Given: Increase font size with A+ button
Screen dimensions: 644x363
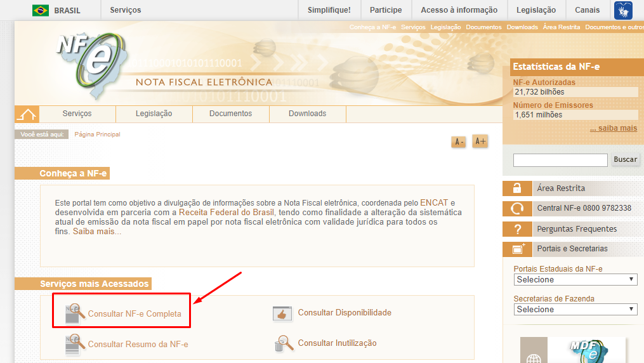Looking at the screenshot, I should tap(480, 142).
